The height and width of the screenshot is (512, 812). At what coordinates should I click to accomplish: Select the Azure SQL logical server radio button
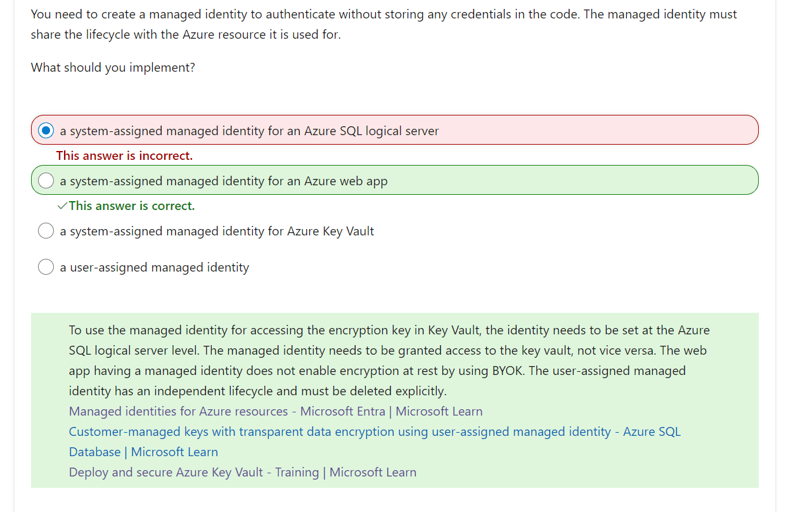[46, 131]
